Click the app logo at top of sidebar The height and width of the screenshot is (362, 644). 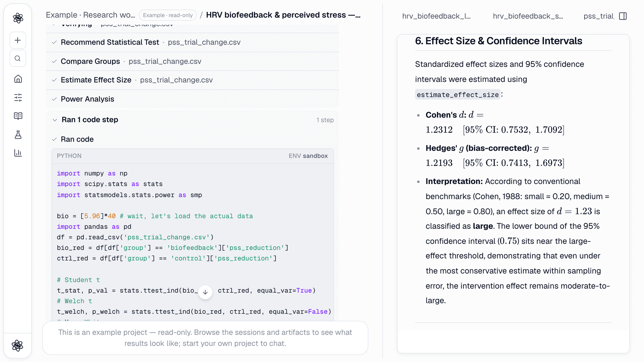click(x=18, y=18)
